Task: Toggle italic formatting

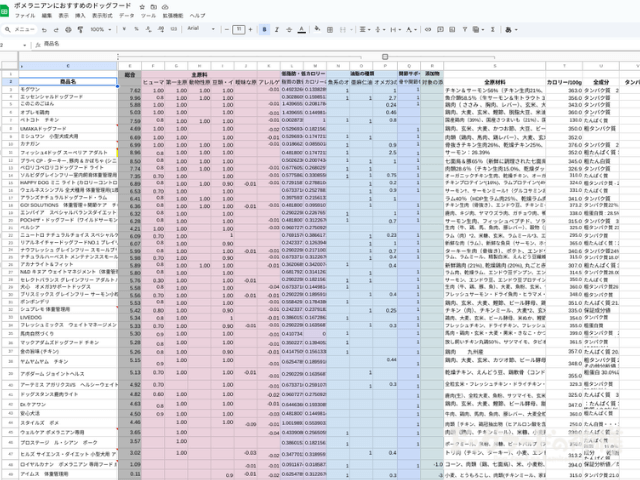Action: point(277,29)
